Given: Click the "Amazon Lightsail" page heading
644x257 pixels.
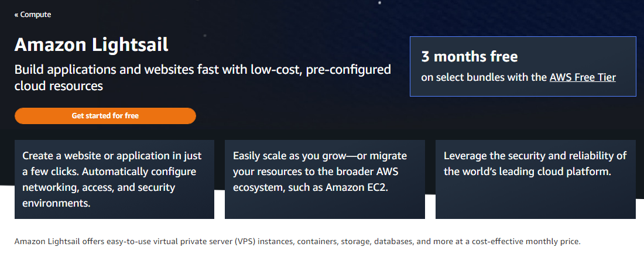Looking at the screenshot, I should click(91, 45).
